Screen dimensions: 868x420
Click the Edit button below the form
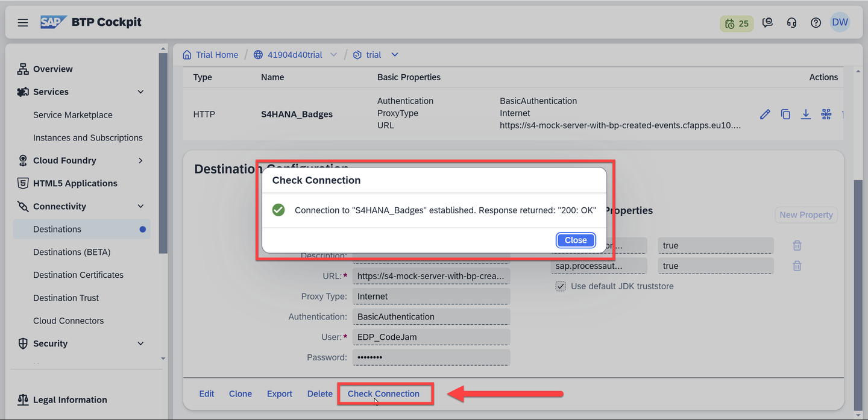point(207,393)
